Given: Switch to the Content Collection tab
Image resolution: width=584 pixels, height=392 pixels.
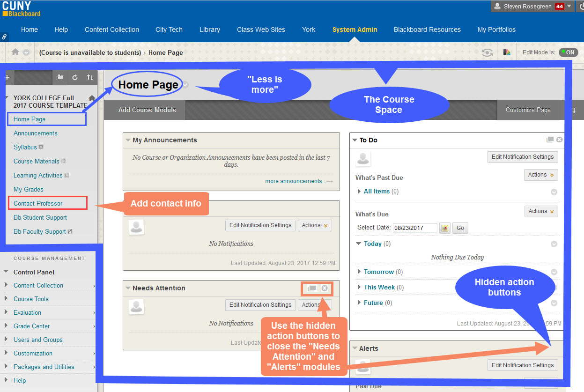Looking at the screenshot, I should click(x=111, y=30).
